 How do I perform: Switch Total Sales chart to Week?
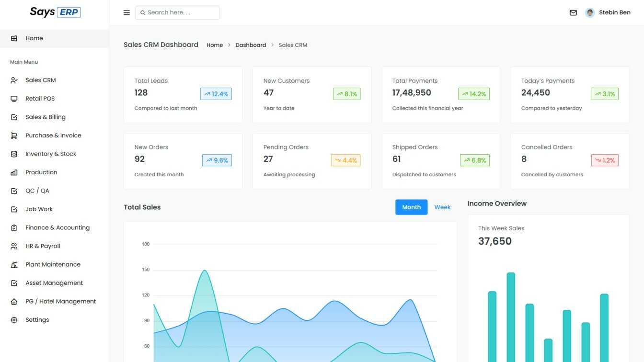tap(442, 207)
